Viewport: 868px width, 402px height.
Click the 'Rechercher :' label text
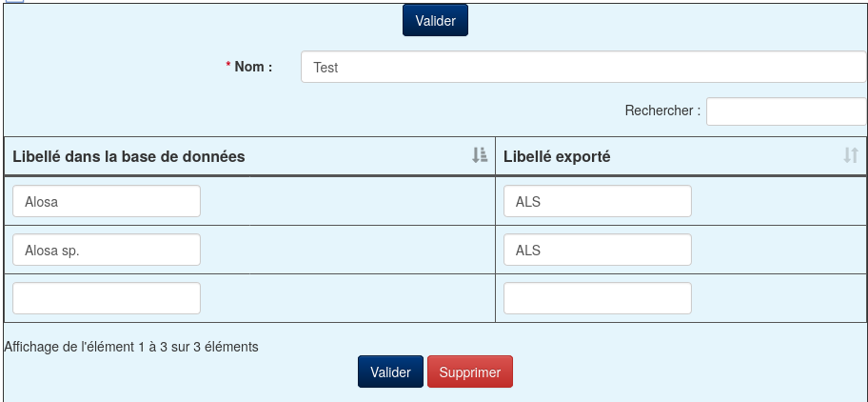click(x=662, y=111)
